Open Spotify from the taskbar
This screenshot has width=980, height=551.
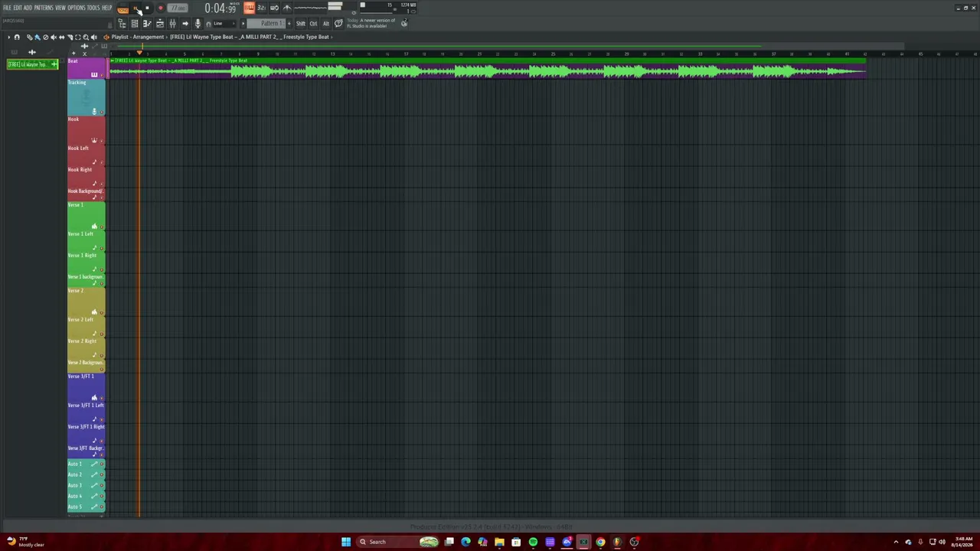tap(533, 542)
